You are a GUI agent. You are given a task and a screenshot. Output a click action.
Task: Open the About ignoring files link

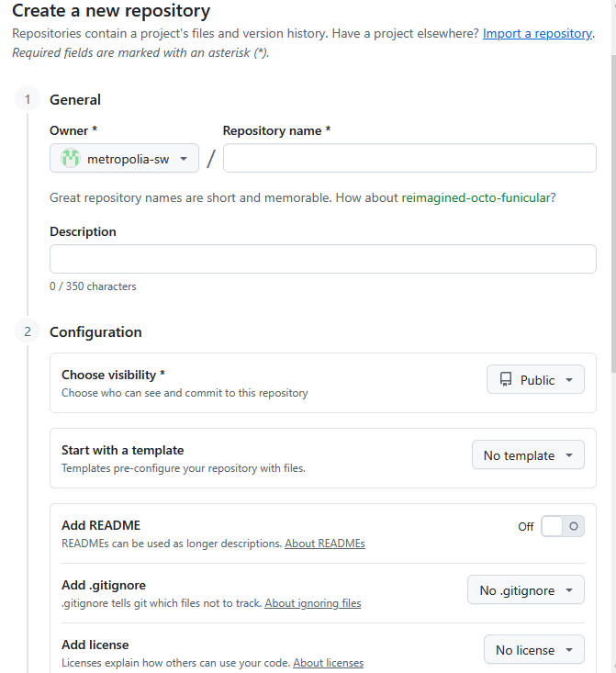[x=313, y=603]
